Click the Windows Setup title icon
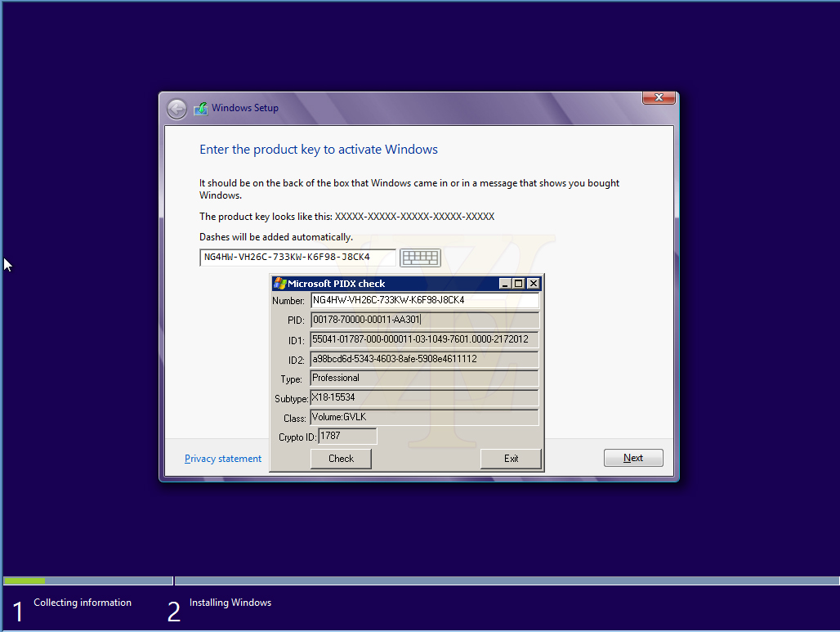This screenshot has height=632, width=840. [x=201, y=108]
